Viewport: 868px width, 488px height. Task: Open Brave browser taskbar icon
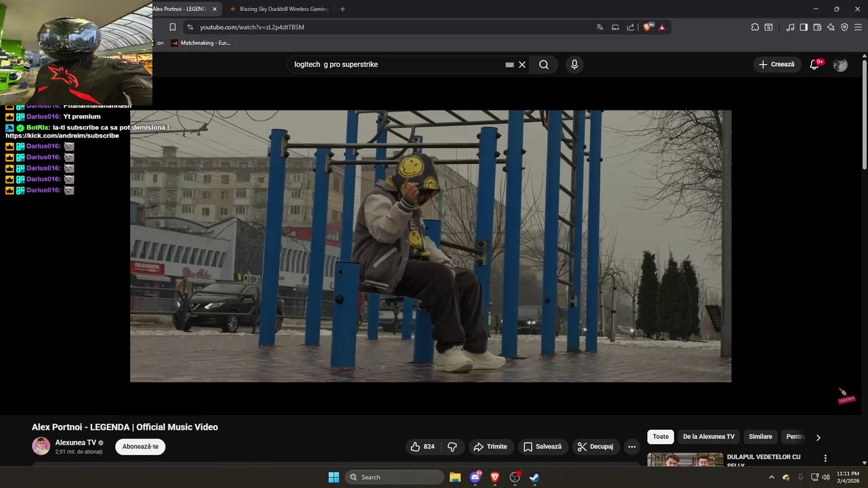click(x=495, y=477)
